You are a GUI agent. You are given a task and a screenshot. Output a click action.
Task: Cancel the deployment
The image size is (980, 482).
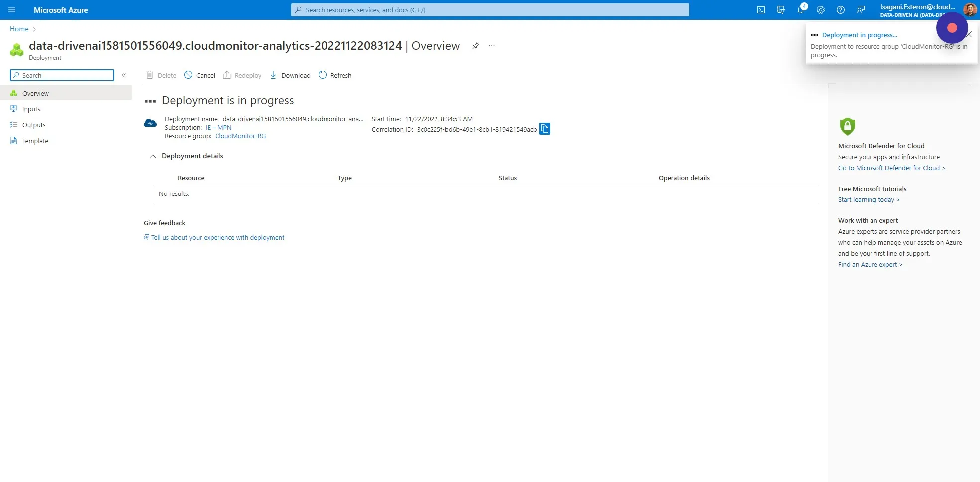[200, 75]
